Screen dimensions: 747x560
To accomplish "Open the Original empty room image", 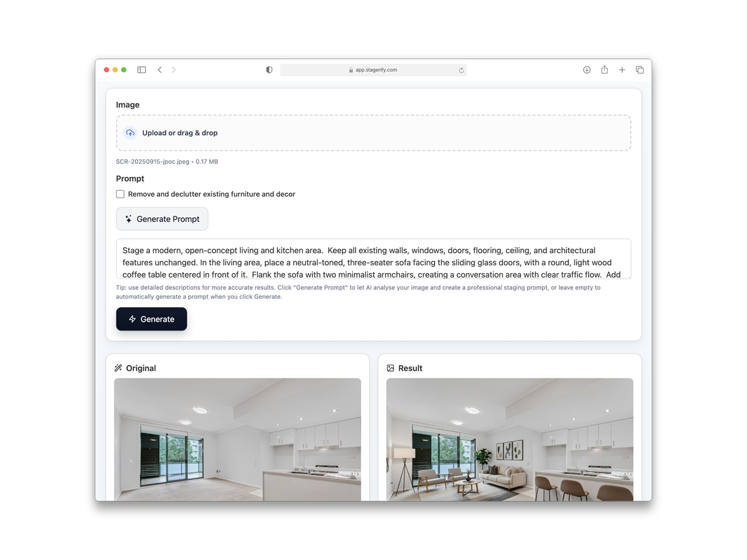I will point(238,440).
